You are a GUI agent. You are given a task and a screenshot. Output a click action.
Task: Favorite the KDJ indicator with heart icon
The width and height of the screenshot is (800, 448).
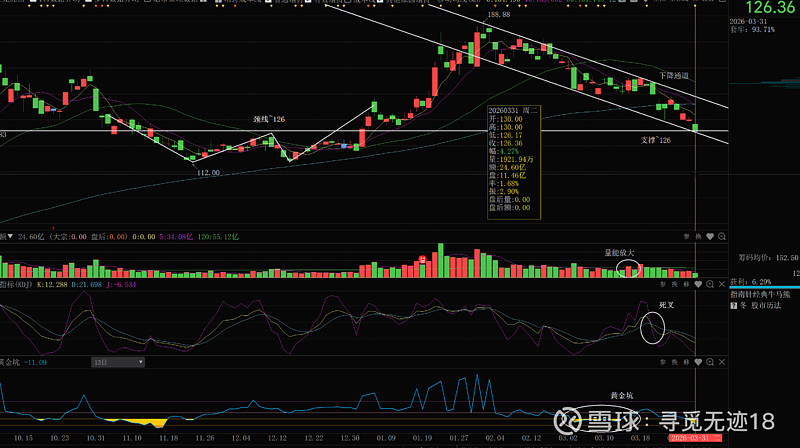click(698, 284)
